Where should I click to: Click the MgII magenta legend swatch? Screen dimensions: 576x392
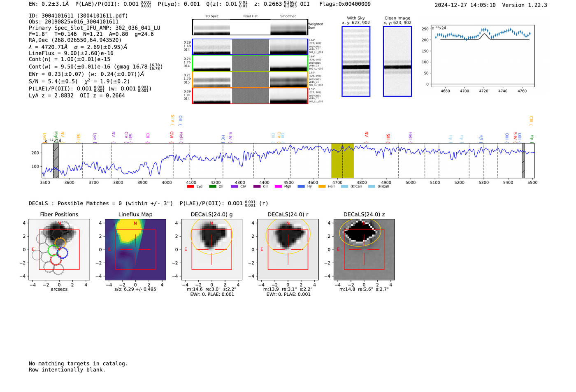[x=279, y=187]
